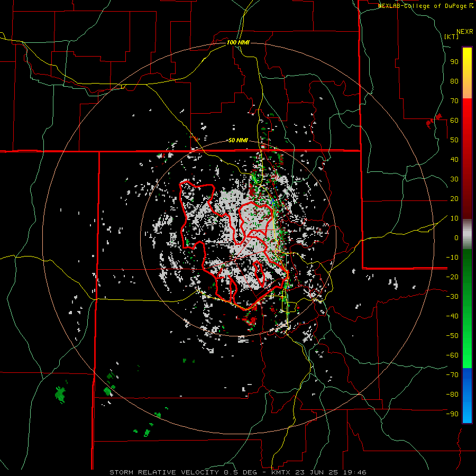This screenshot has height=476, width=476.
Task: Click the "-70" value on the color scale
Action: [452, 375]
